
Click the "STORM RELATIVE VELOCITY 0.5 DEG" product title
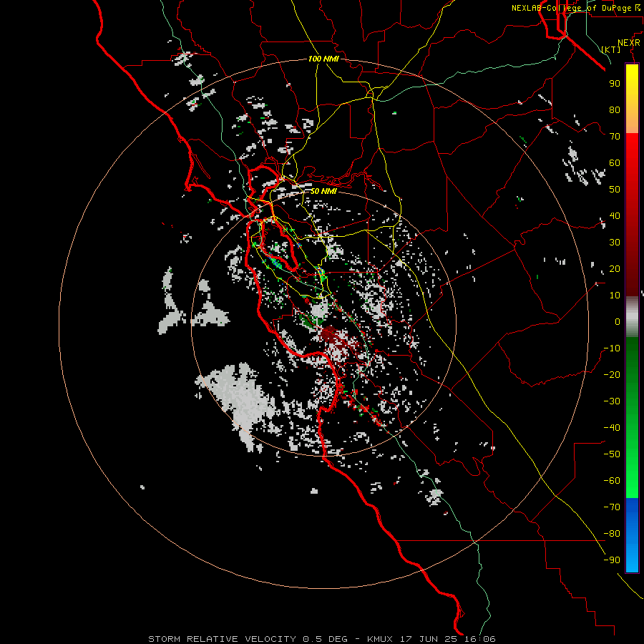click(x=248, y=639)
